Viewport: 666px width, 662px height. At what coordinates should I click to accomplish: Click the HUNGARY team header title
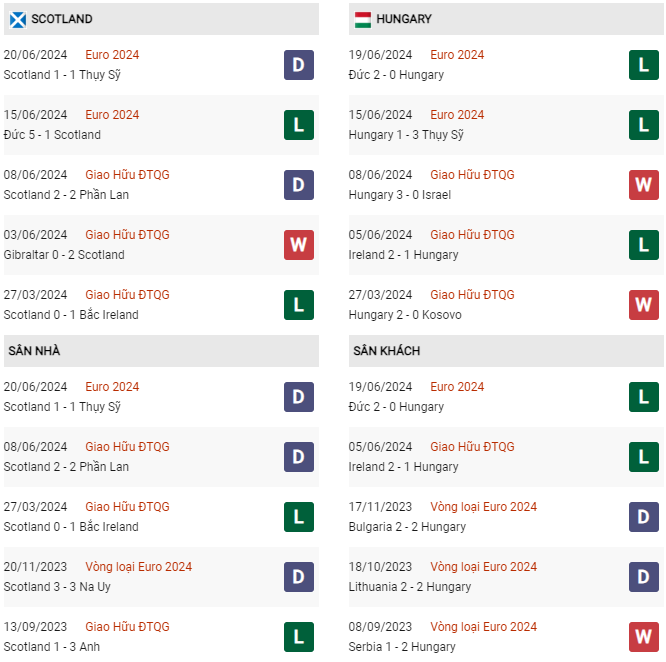click(x=404, y=19)
